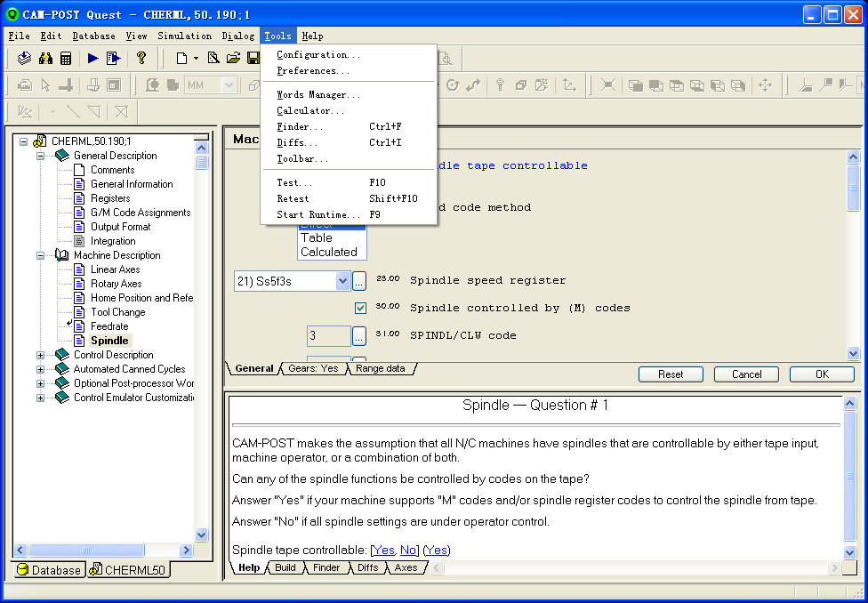Click the Comments blank page icon
Screen dimensions: 868x603
pos(79,170)
